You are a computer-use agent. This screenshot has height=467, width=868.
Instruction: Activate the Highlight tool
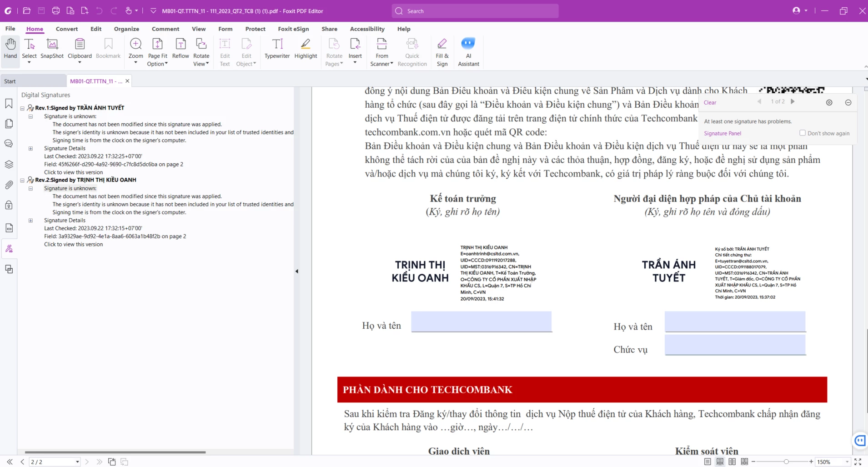click(x=306, y=49)
